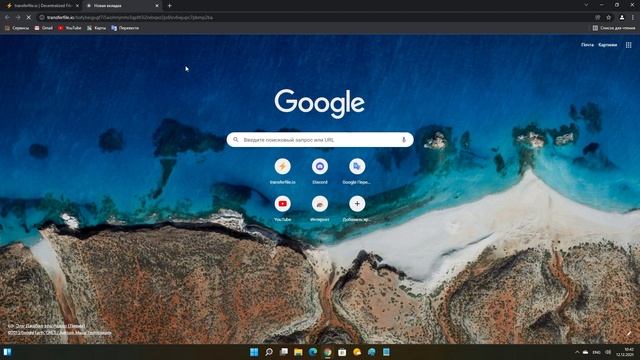Viewport: 640px width, 360px height.
Task: Open the Chrome Web Store shortcut tile
Action: click(320, 208)
